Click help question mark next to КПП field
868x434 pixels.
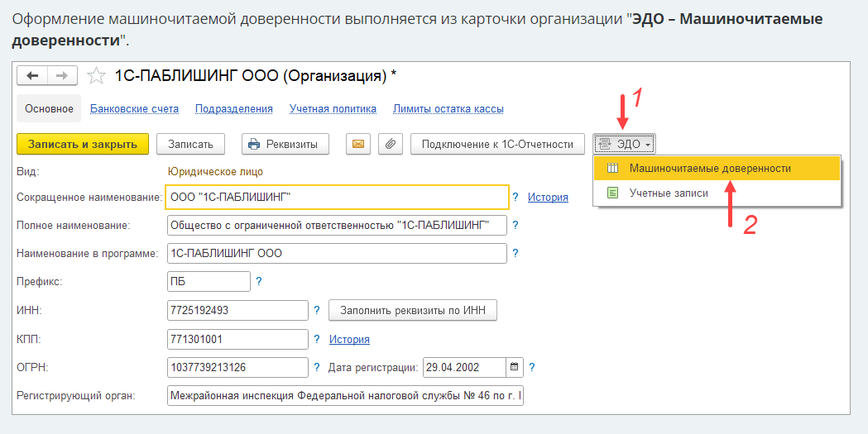(317, 340)
